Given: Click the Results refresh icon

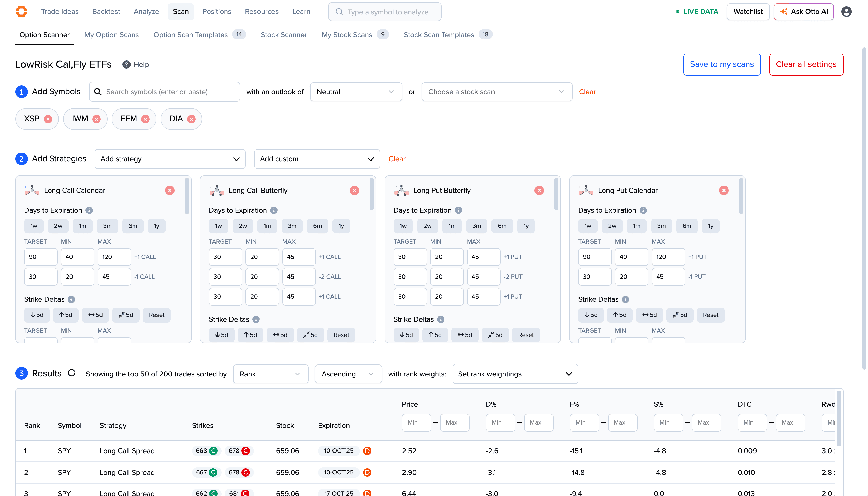Looking at the screenshot, I should point(71,373).
